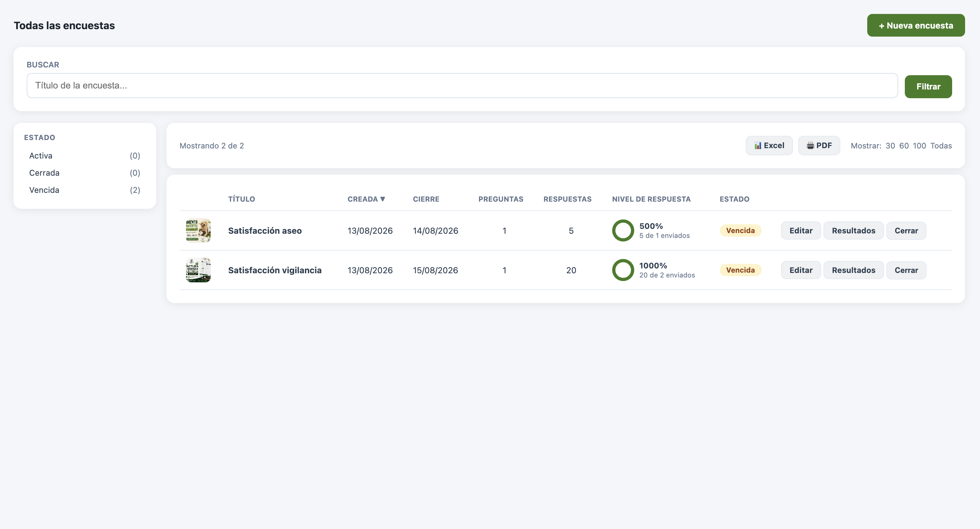Click the "5 de 1 enviados" text

click(x=664, y=236)
